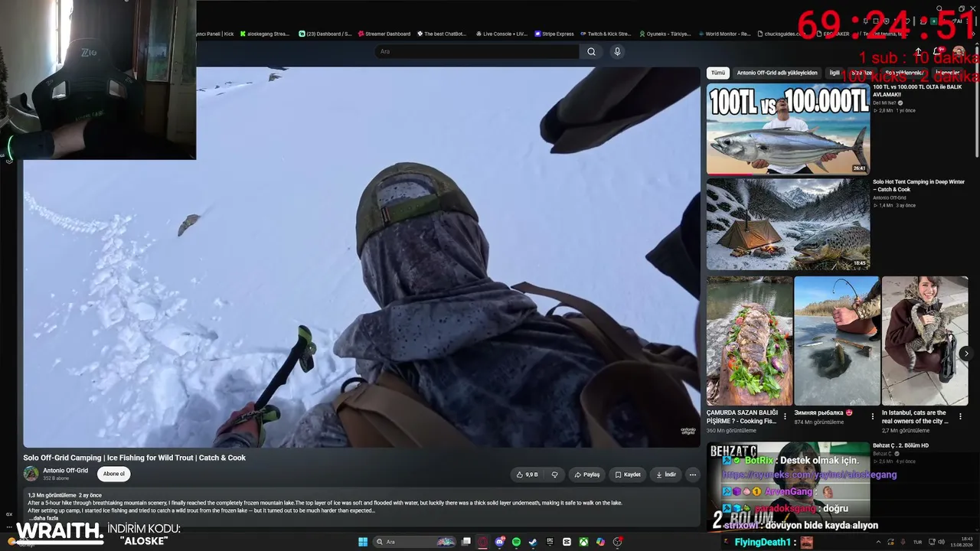
Task: Click the ice fishing video player
Action: point(361,257)
